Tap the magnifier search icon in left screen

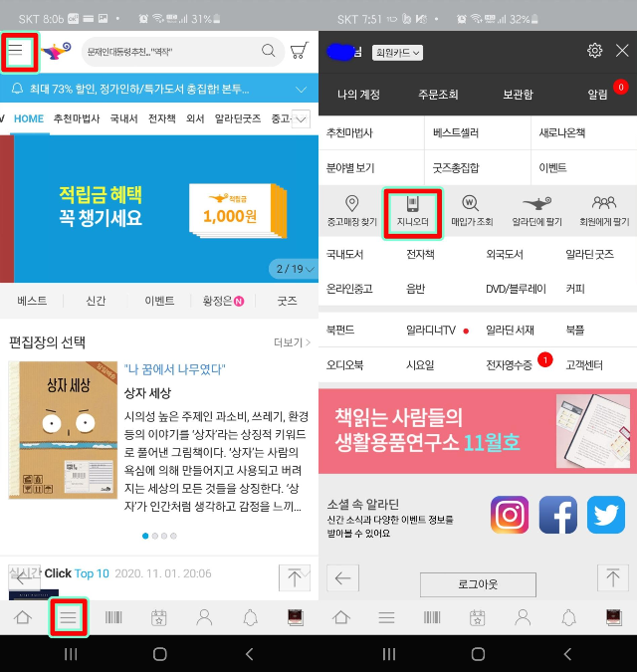[269, 51]
